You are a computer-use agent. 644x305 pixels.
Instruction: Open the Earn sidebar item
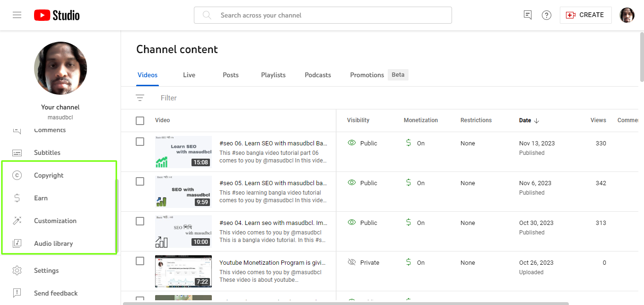pos(59,198)
